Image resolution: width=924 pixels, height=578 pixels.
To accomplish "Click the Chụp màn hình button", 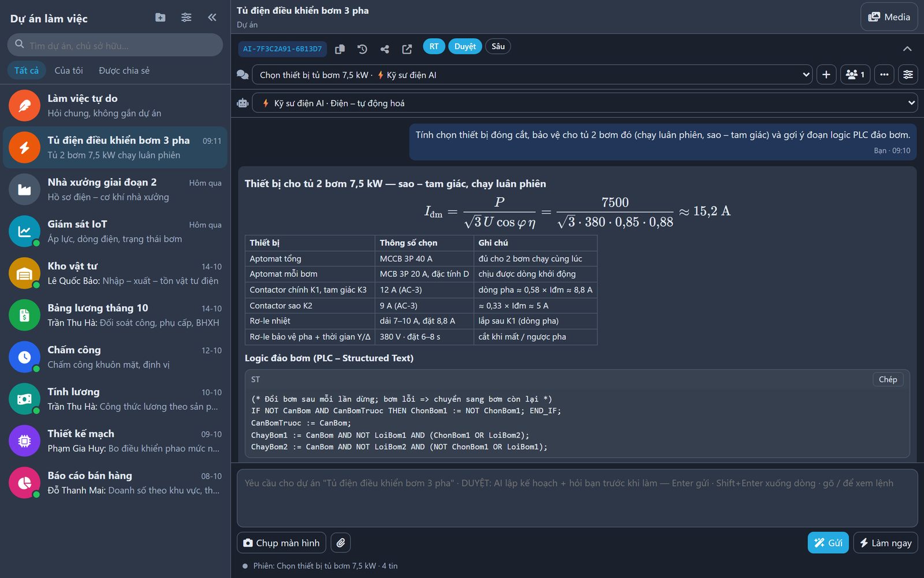I will tap(281, 543).
